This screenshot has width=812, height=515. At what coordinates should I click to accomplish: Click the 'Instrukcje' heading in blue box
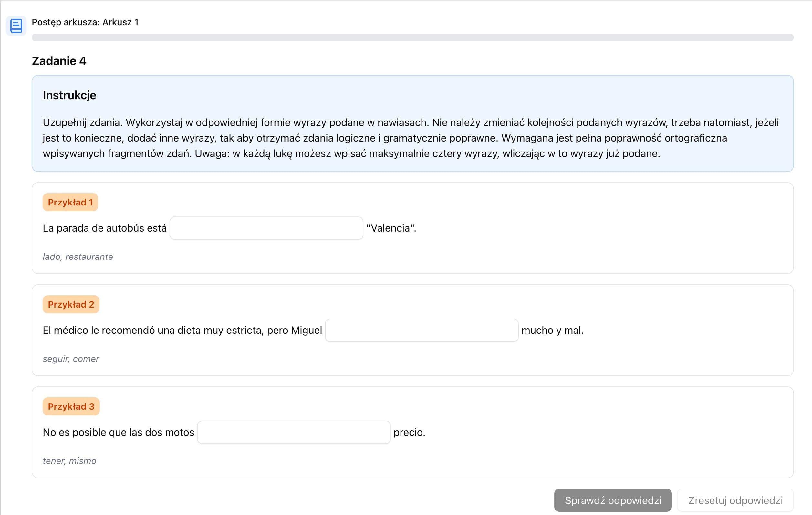pos(69,95)
